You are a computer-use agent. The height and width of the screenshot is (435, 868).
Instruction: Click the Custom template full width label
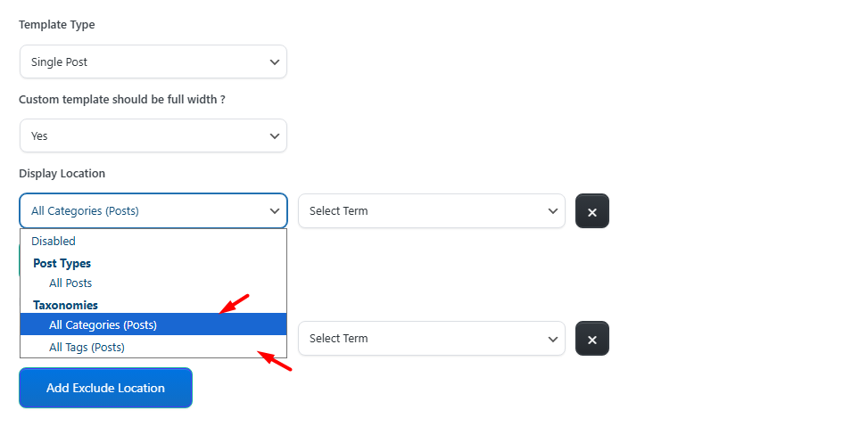point(121,99)
